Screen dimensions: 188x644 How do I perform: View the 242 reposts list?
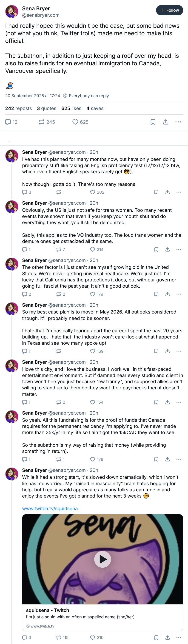[x=19, y=108]
